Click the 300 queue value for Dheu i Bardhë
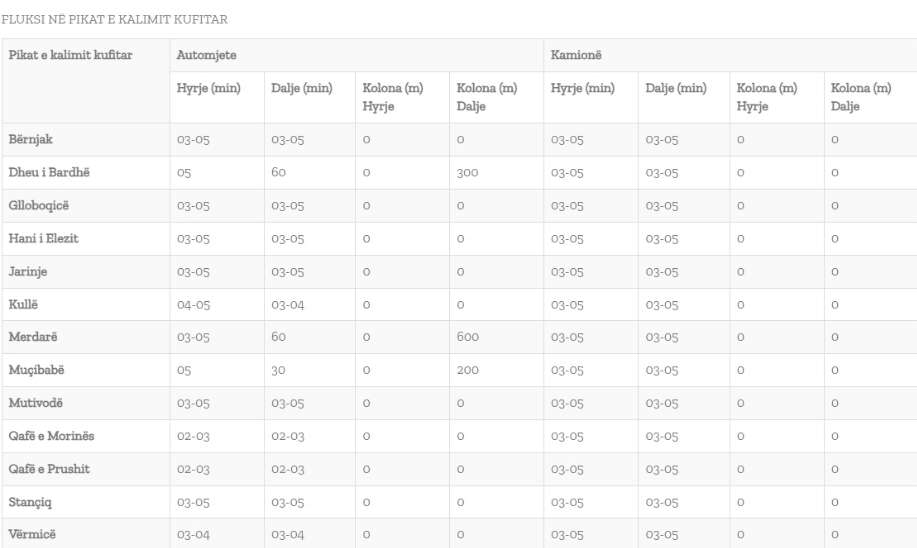The image size is (917, 548). (467, 173)
